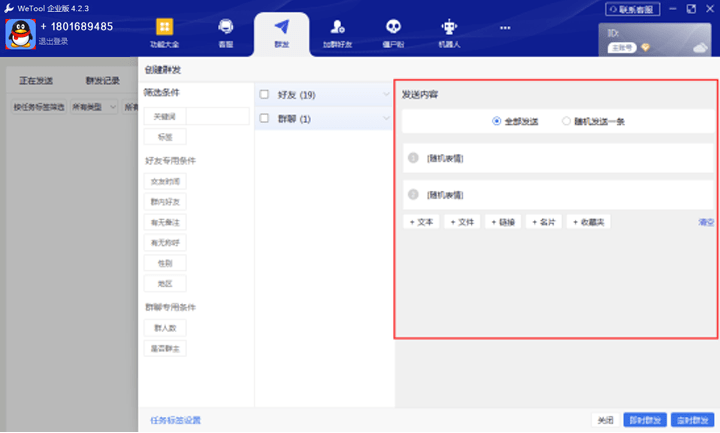The height and width of the screenshot is (433, 720).
Task: Expand the 群聊 (1) list chevron
Action: point(386,118)
